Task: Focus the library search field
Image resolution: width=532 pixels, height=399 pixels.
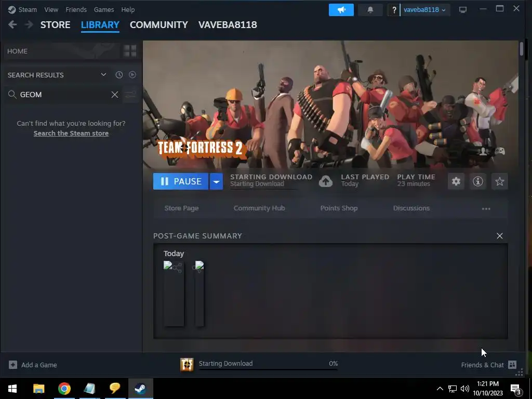Action: (x=64, y=95)
